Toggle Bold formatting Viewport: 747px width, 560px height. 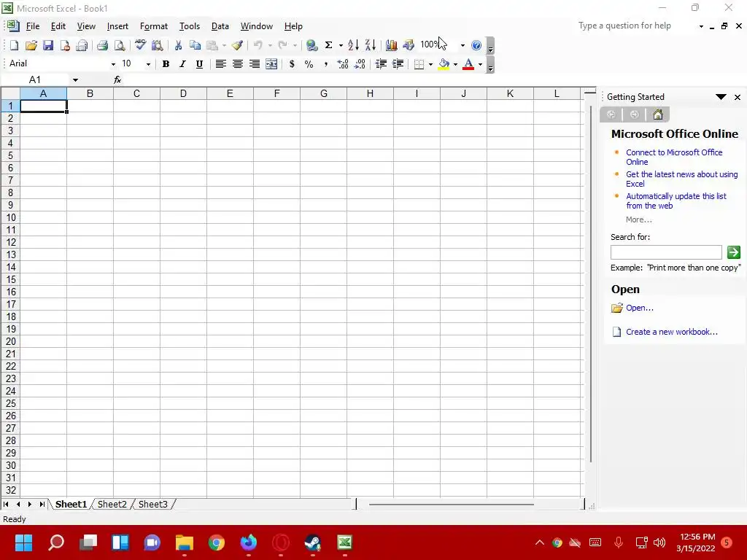[166, 64]
